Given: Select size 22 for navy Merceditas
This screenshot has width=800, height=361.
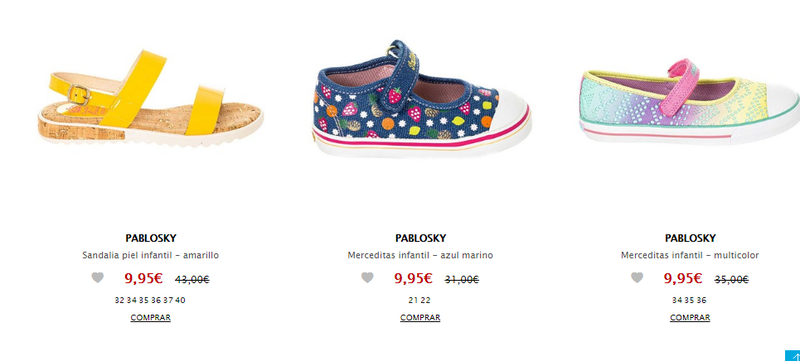Looking at the screenshot, I should (x=426, y=300).
